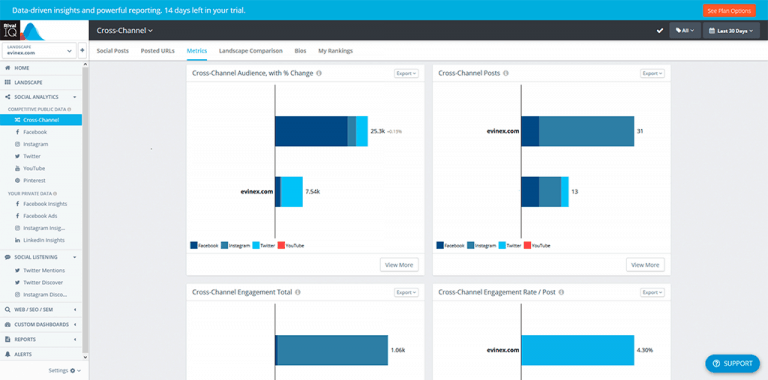Screen dimensions: 768x380
Task: Open the My Rankings tab
Action: tap(336, 51)
